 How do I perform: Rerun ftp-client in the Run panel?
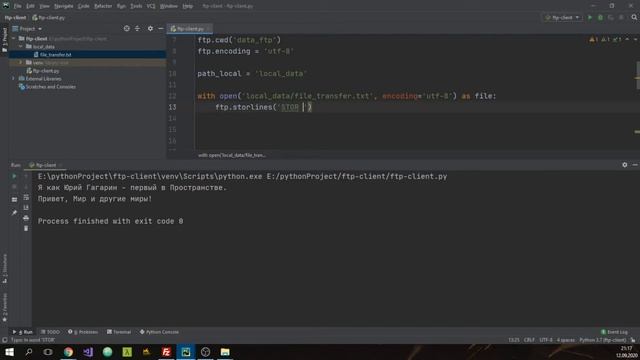click(14, 176)
